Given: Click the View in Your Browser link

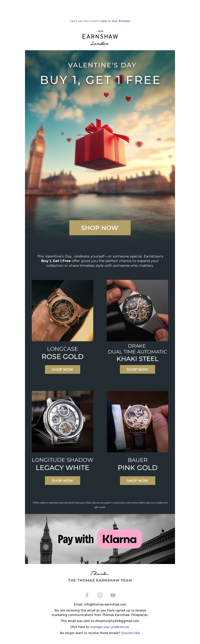Looking at the screenshot, I should [115, 21].
